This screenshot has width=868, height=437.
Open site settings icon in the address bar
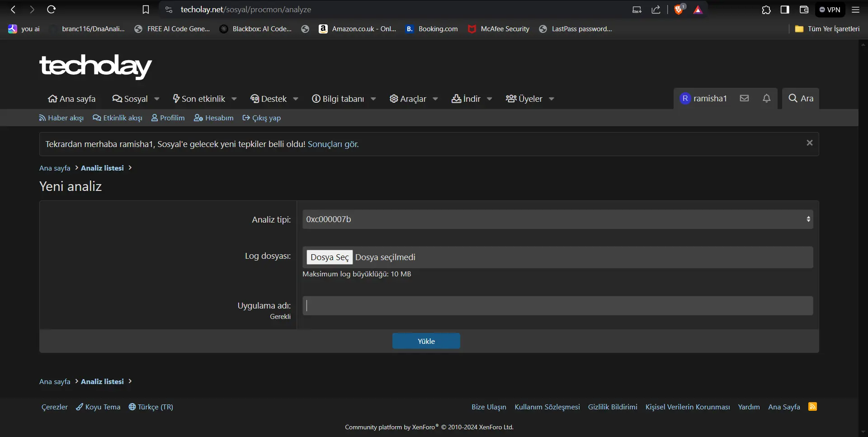(169, 9)
